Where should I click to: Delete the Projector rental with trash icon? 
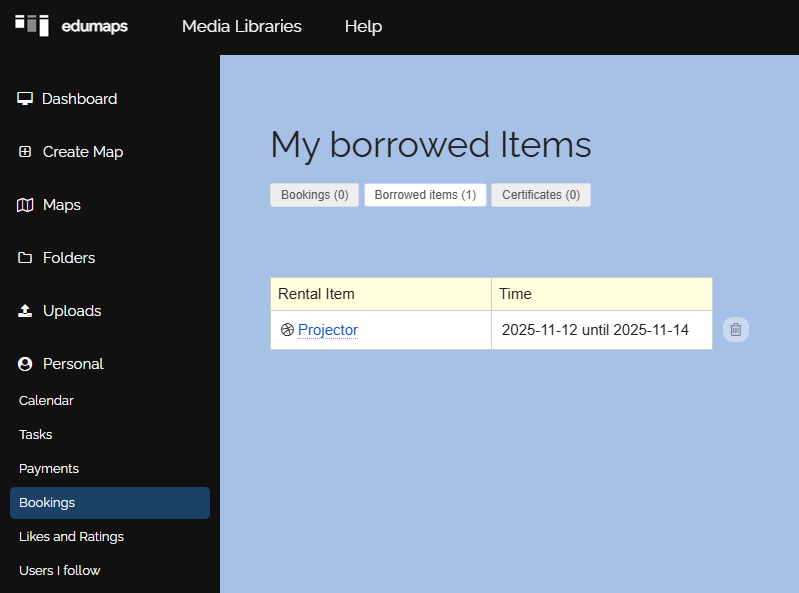[x=736, y=330]
